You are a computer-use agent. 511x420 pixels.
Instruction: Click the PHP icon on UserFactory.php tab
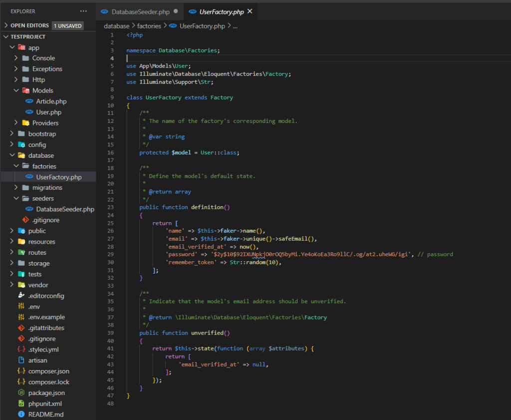[192, 11]
